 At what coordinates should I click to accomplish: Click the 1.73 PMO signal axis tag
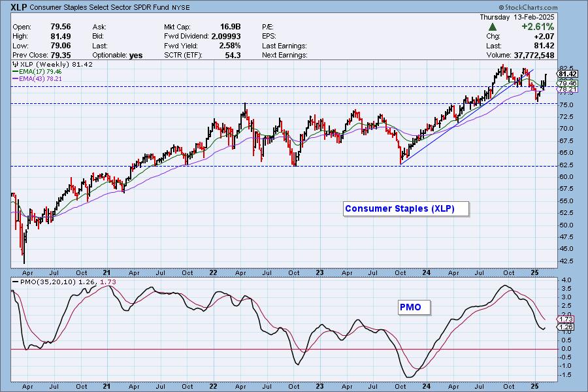(x=566, y=319)
